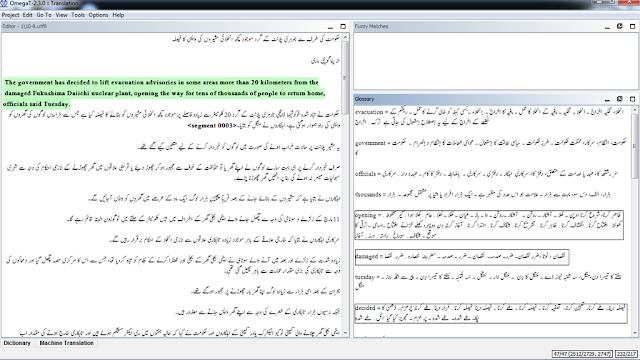
Task: Maximize the Glossary pane
Action: (x=632, y=99)
